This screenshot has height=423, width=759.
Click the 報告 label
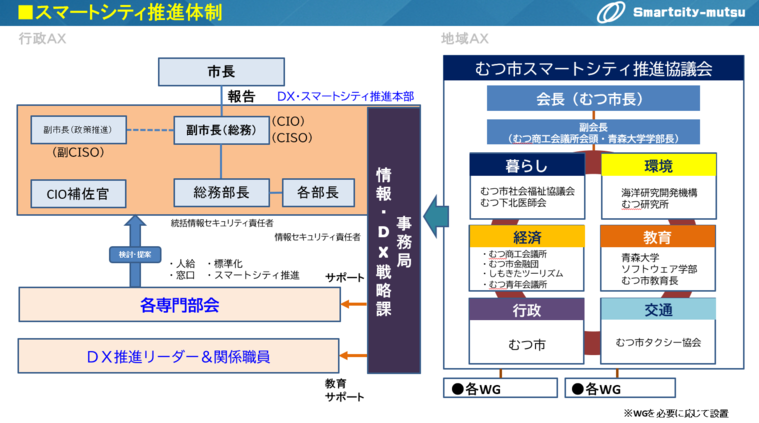[241, 96]
